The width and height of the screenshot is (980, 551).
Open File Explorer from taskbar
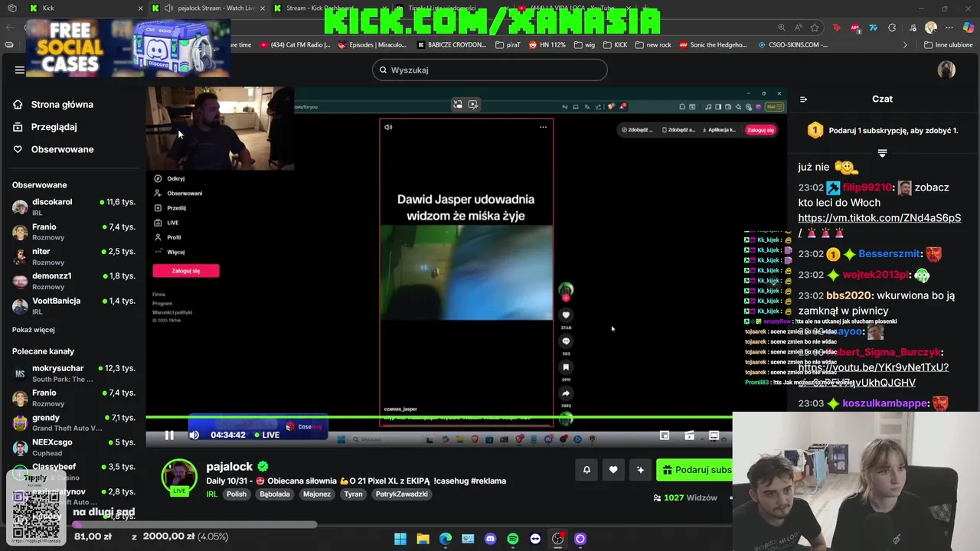click(x=423, y=539)
